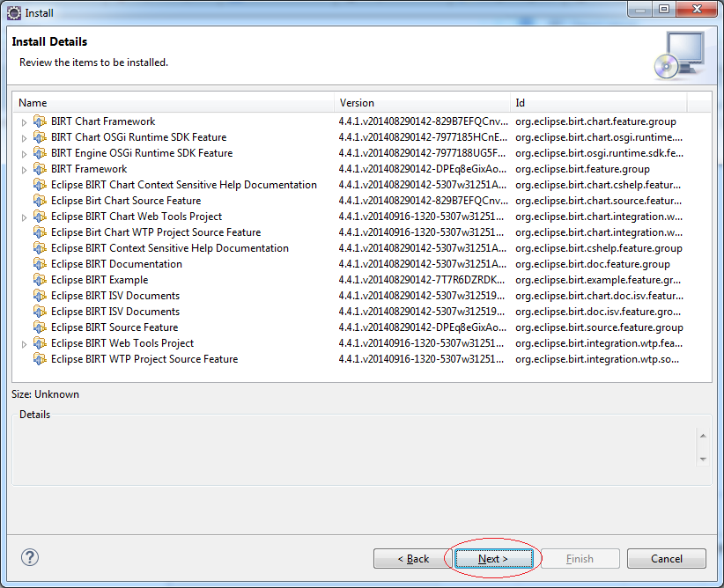Sort the list by the Id column header
Image resolution: width=724 pixels, height=588 pixels.
pyautogui.click(x=599, y=102)
